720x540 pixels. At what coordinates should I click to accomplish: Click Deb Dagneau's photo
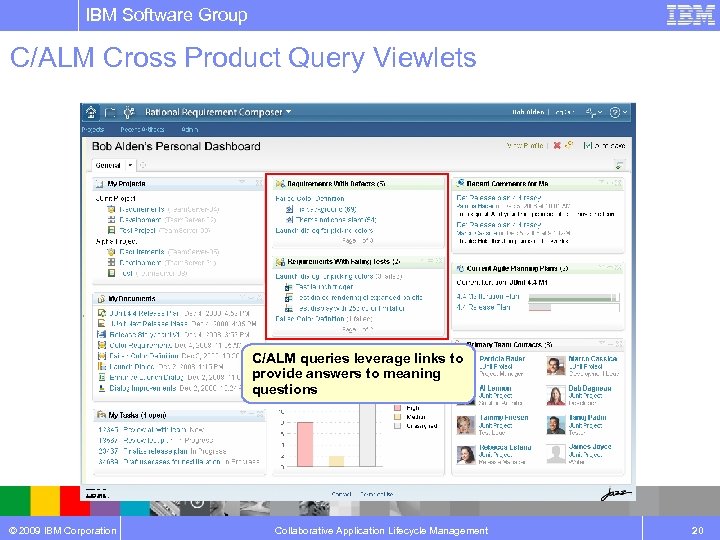coord(556,396)
